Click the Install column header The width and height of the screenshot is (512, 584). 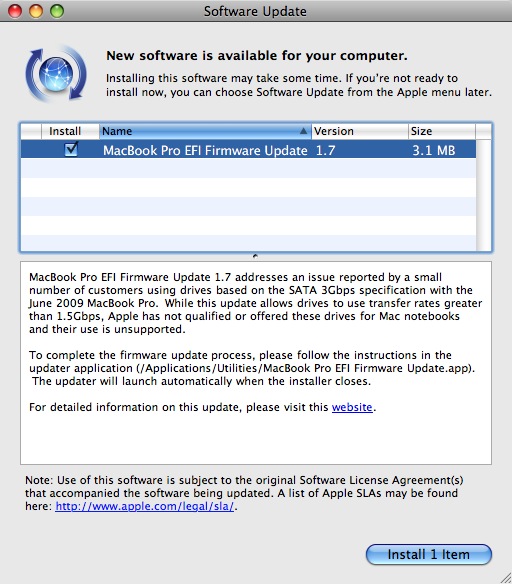coord(70,131)
